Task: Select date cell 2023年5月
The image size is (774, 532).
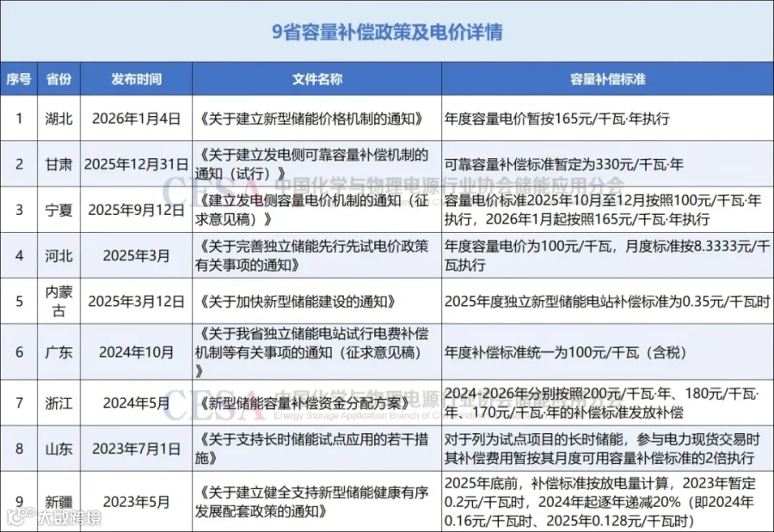Action: (136, 502)
